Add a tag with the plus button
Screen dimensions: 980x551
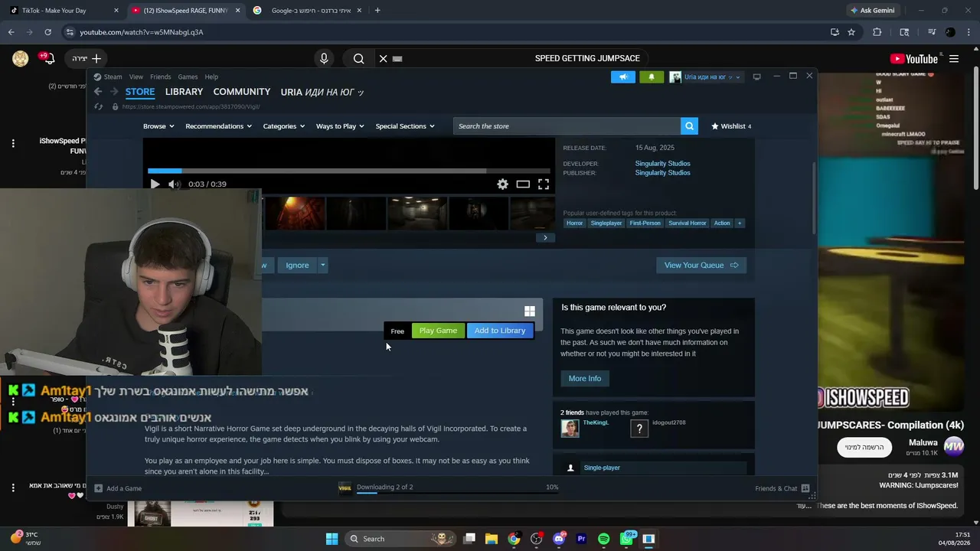[x=739, y=223]
